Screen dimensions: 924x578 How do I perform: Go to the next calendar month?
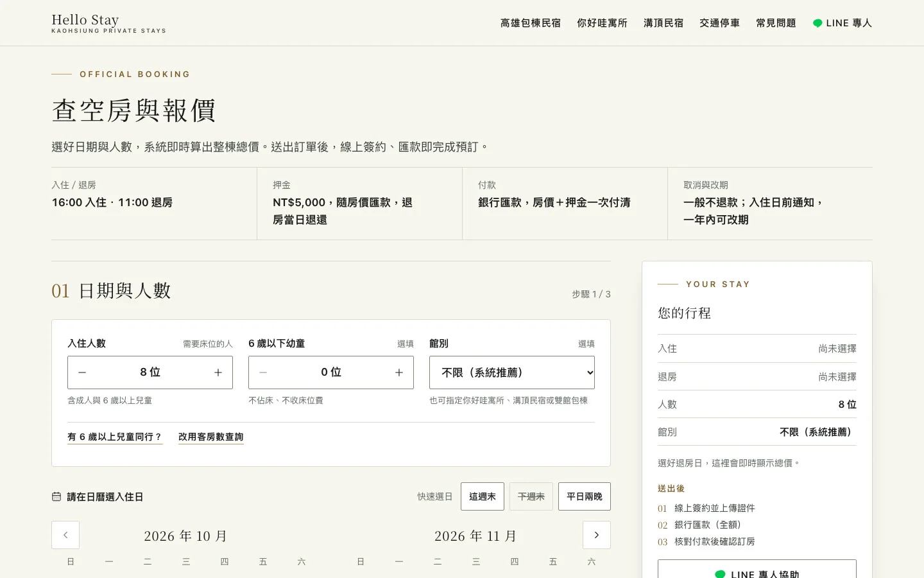tap(597, 535)
